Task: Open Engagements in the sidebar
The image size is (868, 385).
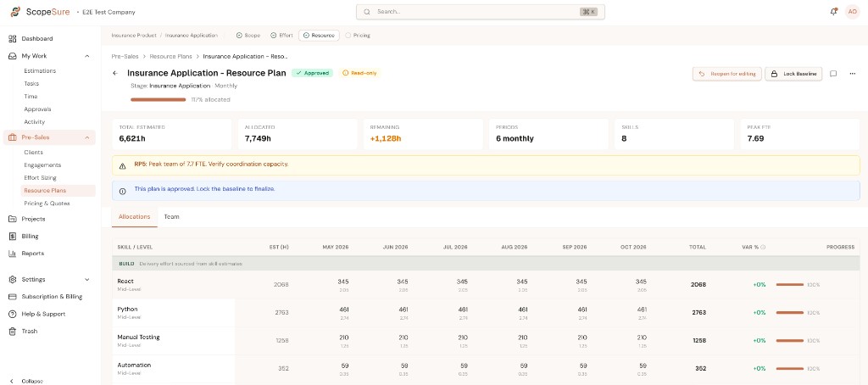Action: tap(42, 165)
